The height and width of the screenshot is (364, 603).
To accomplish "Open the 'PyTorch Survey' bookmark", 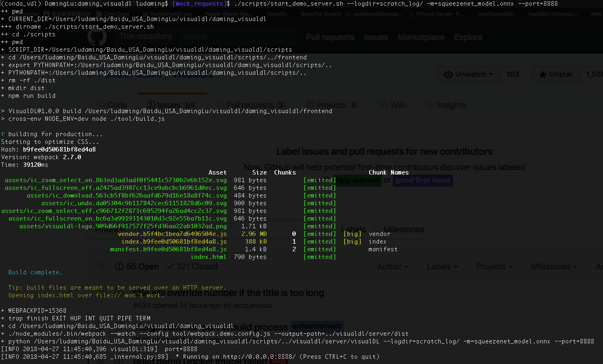I will coord(436,14).
